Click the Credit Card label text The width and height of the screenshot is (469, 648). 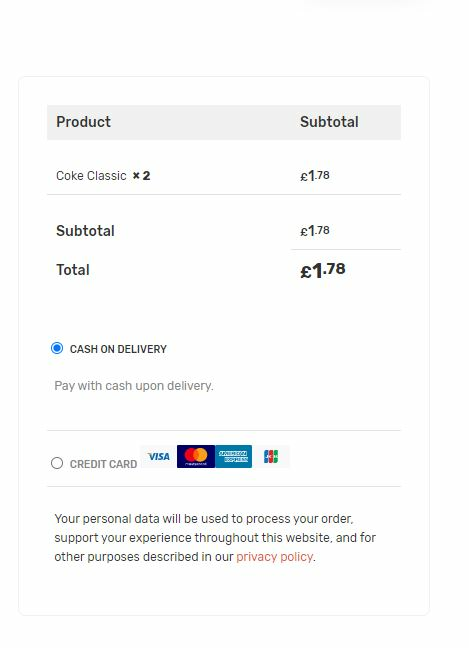point(103,464)
